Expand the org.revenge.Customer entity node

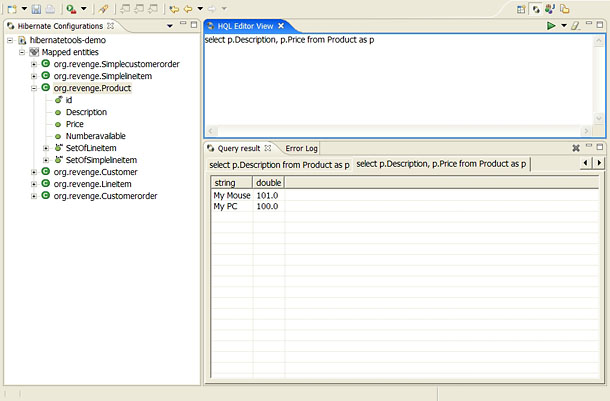click(x=34, y=172)
